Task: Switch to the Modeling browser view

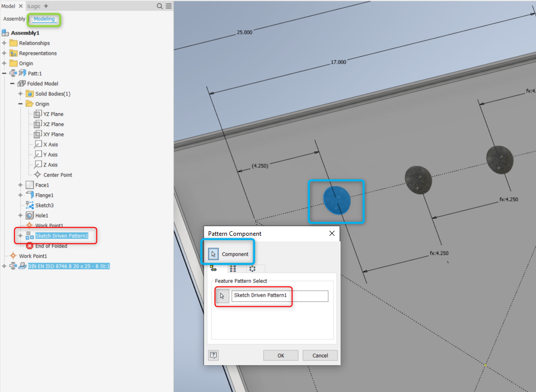Action: pyautogui.click(x=44, y=19)
